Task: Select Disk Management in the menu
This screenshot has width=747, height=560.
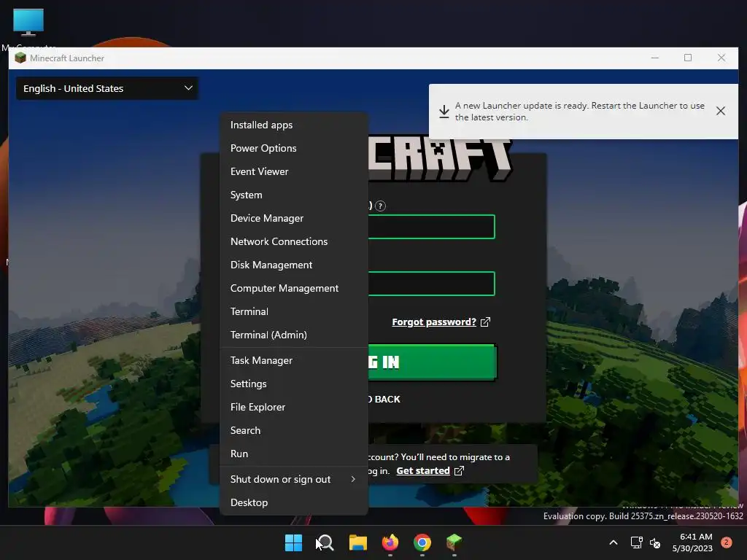Action: coord(293,265)
